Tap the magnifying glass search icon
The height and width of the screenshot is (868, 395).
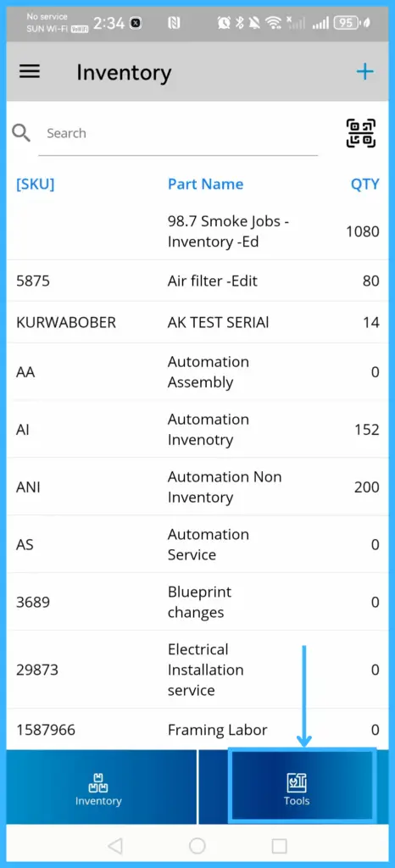click(x=21, y=133)
